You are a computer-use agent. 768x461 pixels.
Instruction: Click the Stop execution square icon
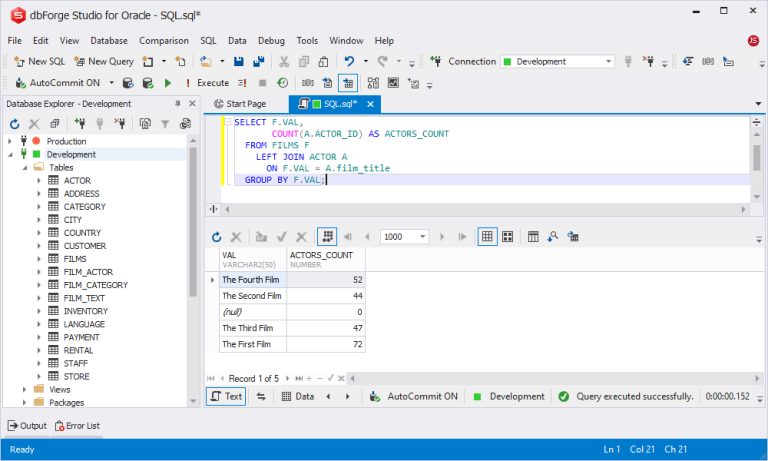263,83
